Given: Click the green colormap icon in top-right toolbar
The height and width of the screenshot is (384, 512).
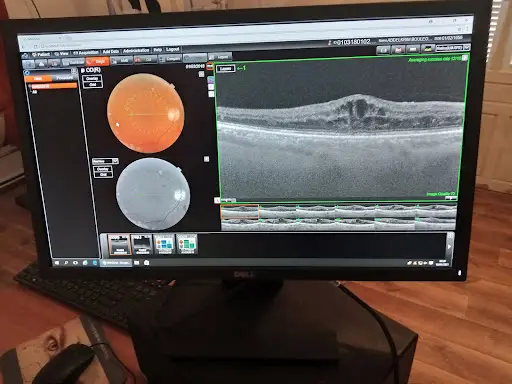Looking at the screenshot, I should point(427,49).
